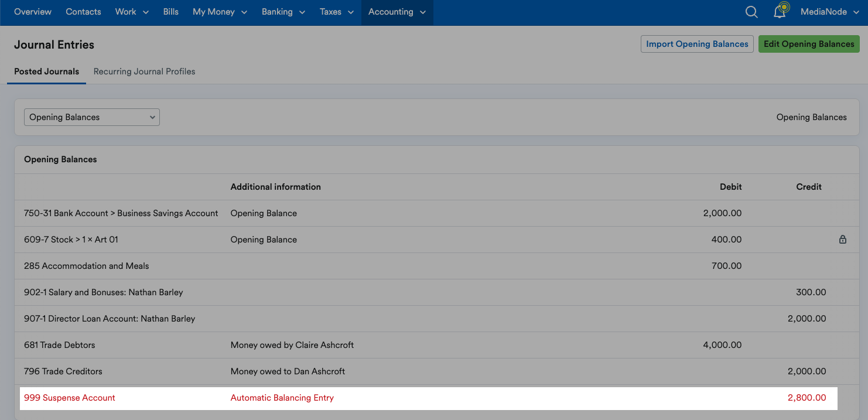This screenshot has width=868, height=420.
Task: Switch to Recurring Journal Profiles tab
Action: (144, 71)
